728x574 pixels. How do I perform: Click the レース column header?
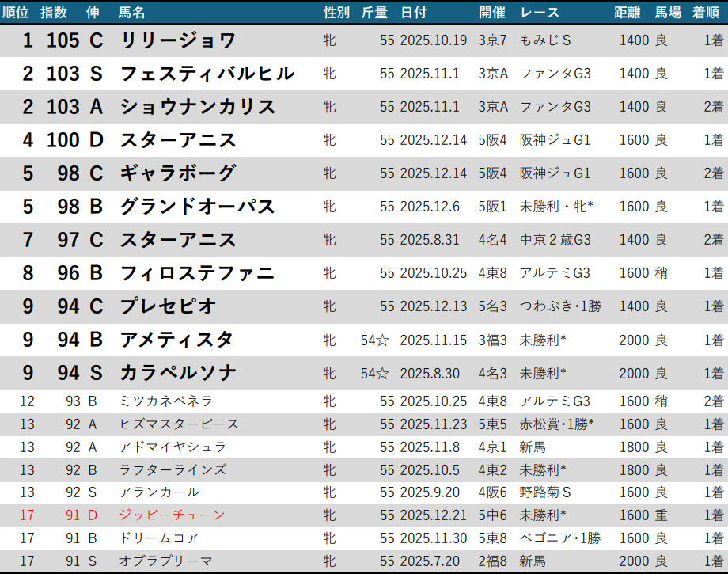click(540, 12)
